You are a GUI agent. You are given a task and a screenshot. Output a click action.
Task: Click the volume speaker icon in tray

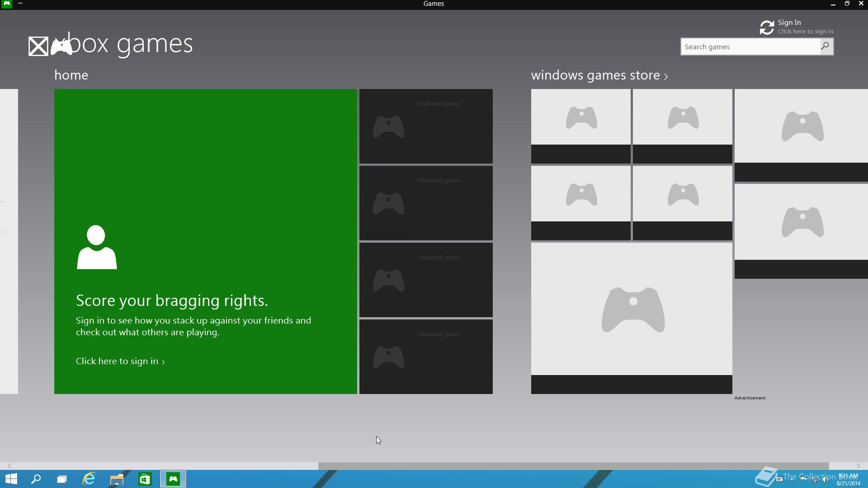[826, 479]
